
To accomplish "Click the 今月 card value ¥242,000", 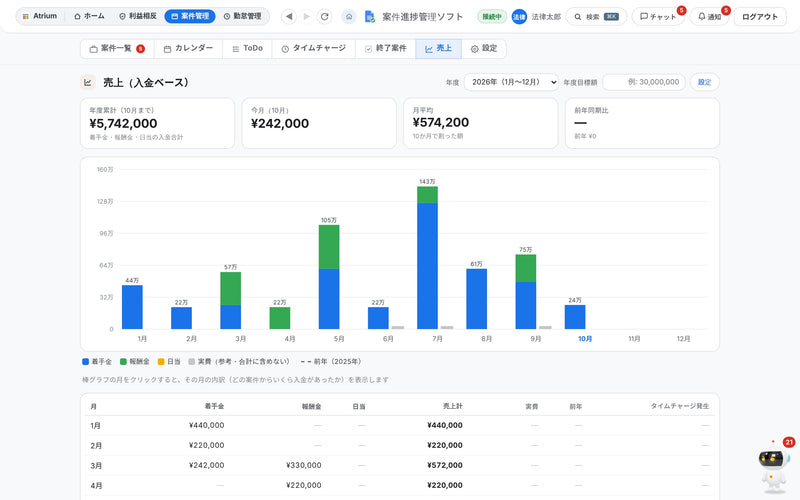I will (x=280, y=123).
